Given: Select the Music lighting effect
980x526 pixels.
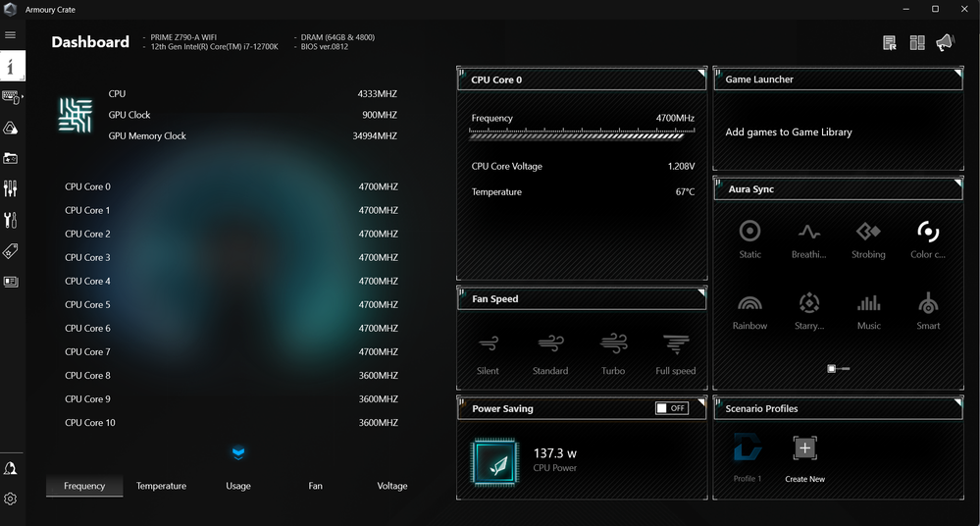Looking at the screenshot, I should pos(869,311).
